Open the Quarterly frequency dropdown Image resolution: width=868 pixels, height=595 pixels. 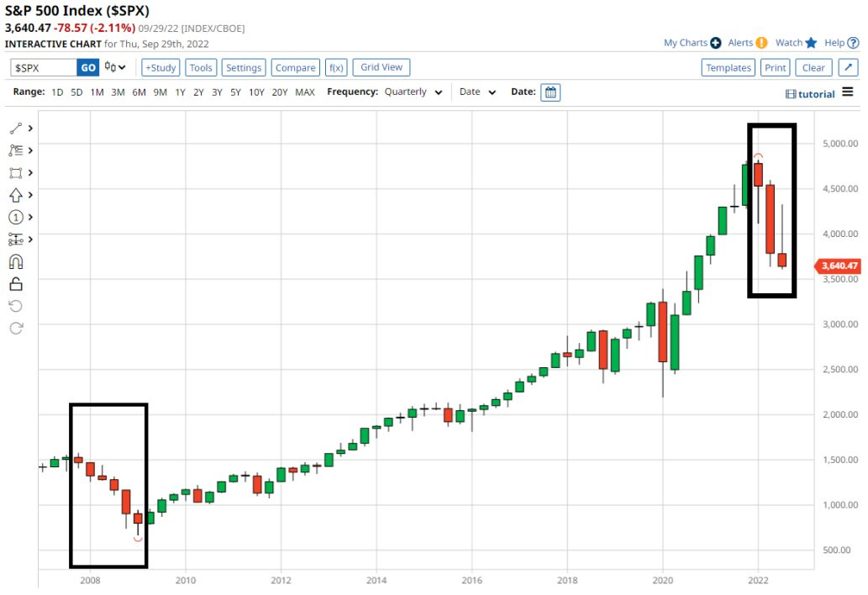coord(413,92)
